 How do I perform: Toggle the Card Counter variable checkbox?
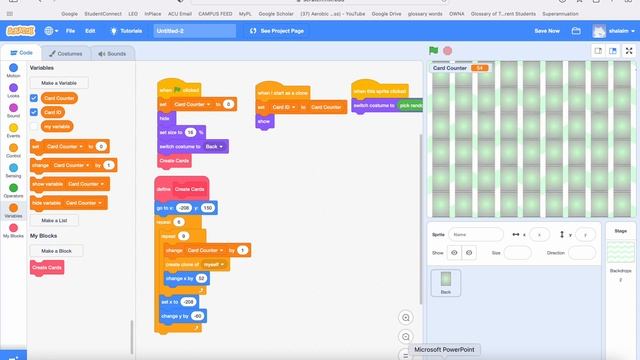pos(34,98)
